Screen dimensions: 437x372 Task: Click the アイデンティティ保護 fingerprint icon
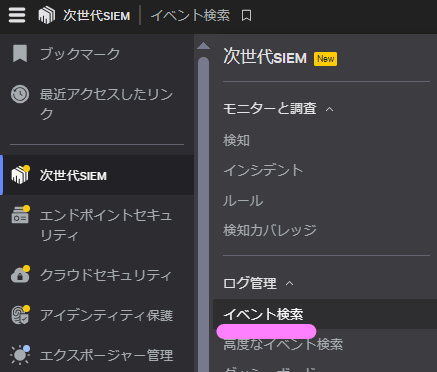20,315
